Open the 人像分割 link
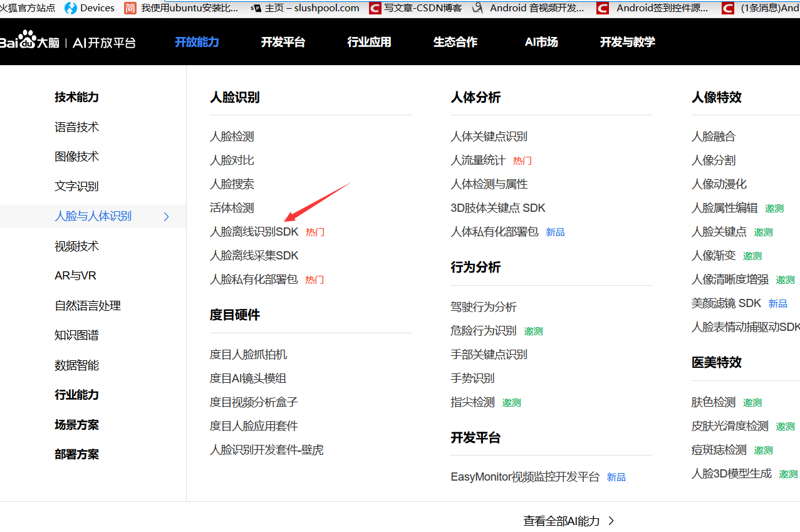This screenshot has width=800, height=532. coord(714,160)
